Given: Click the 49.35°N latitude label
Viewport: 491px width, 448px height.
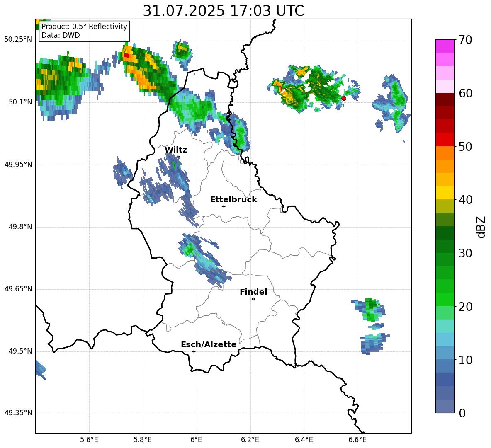Looking at the screenshot, I should [x=18, y=413].
